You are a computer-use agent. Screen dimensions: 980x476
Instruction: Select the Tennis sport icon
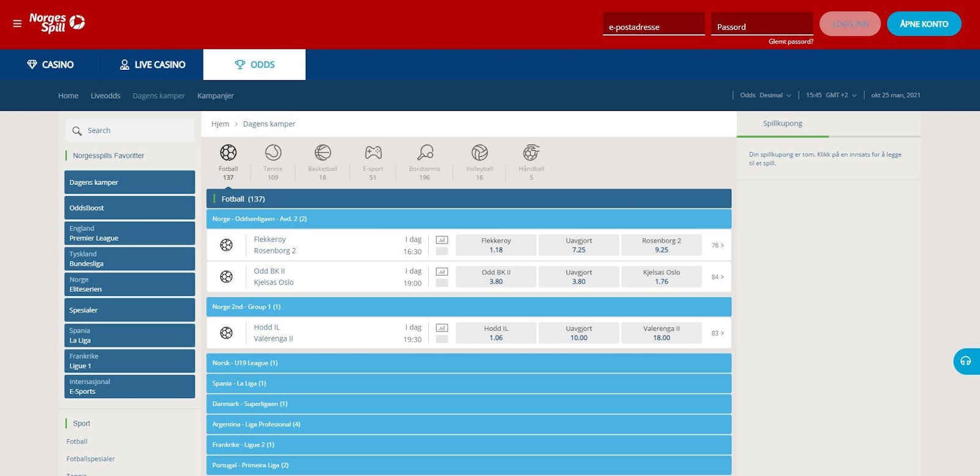(273, 153)
